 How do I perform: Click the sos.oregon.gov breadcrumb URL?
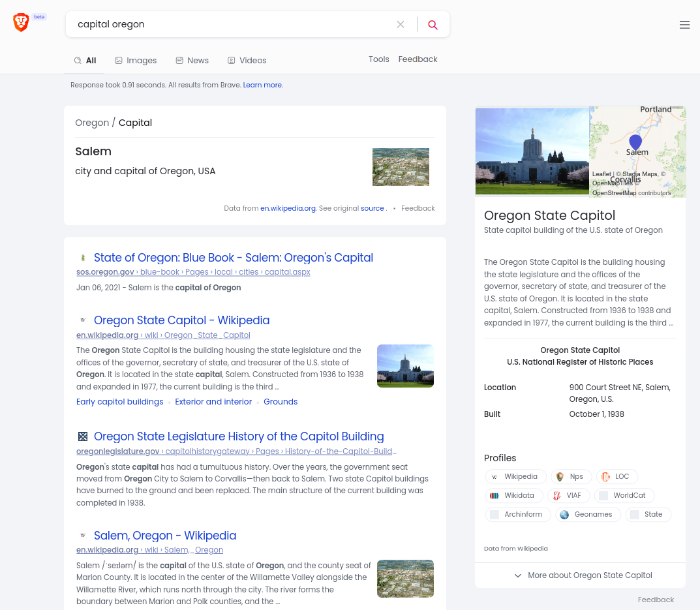pyautogui.click(x=193, y=272)
